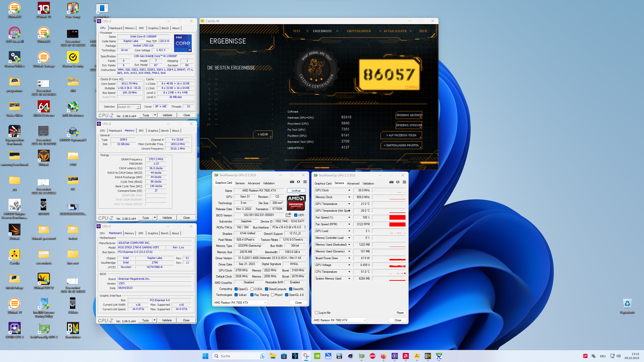Launch the BenchMate desktop icon
This screenshot has height=362, width=644.
73,330
